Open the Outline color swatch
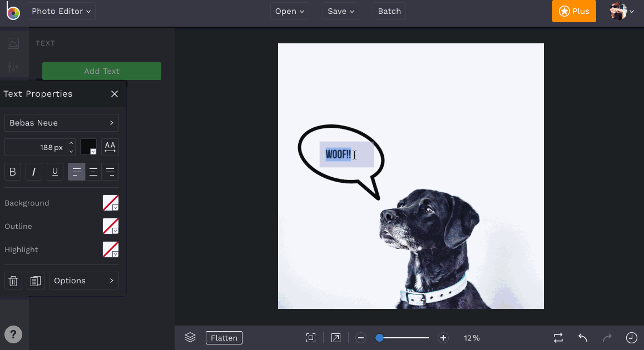Viewport: 644px width, 350px height. click(111, 226)
